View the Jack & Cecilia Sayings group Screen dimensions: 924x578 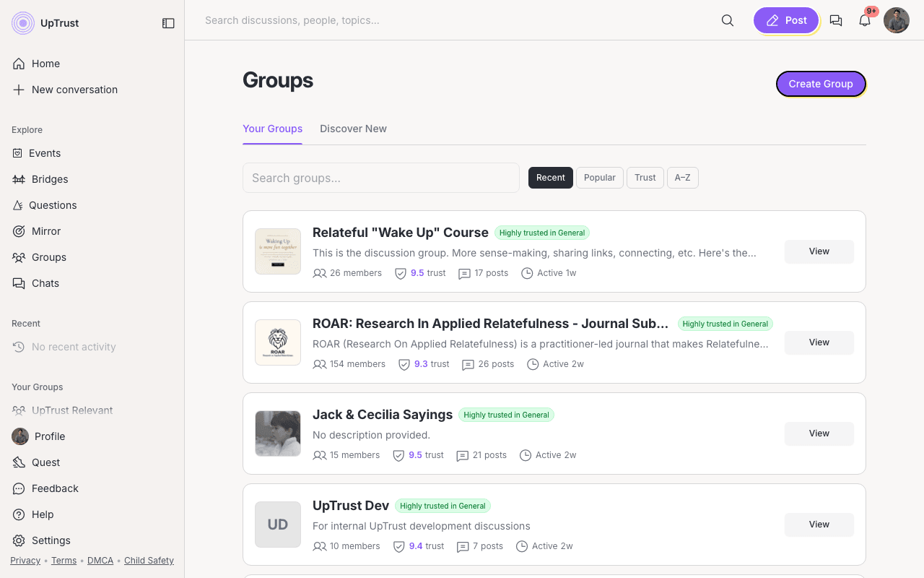[x=819, y=433]
